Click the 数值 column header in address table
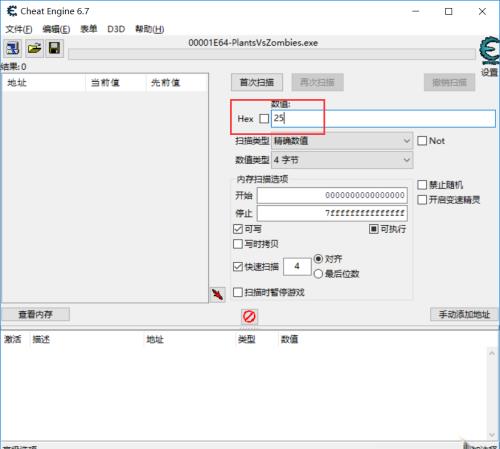Screen dimensions: 500x449 click(x=289, y=339)
